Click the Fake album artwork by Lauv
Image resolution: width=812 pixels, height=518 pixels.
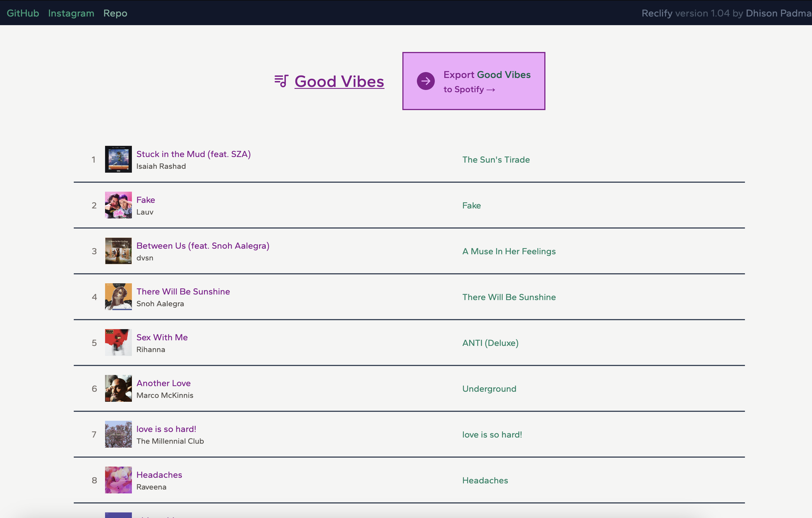(x=118, y=205)
